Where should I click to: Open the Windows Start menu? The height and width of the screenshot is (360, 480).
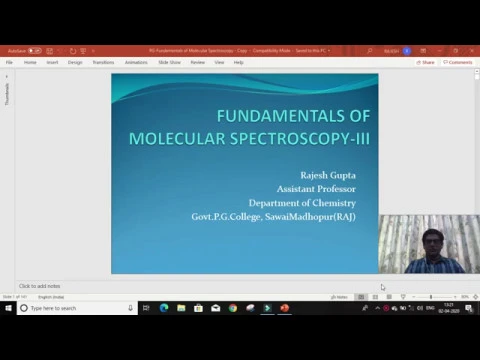8,308
